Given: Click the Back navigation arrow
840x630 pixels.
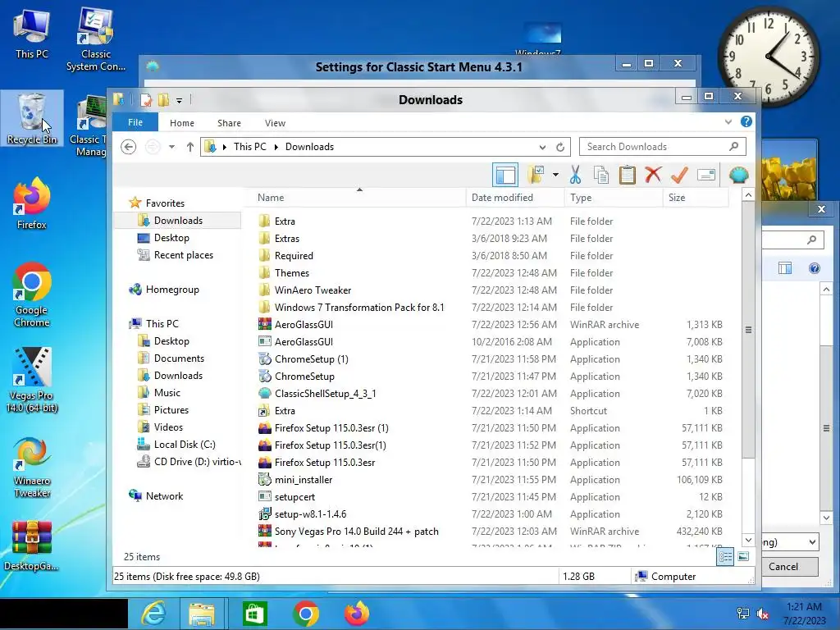Looking at the screenshot, I should click(x=128, y=147).
